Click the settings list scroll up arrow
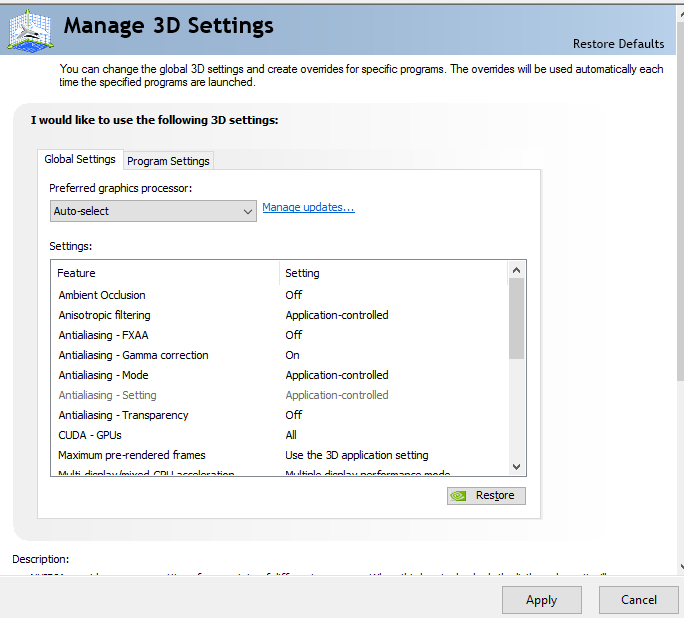Image resolution: width=684 pixels, height=618 pixels. point(516,270)
